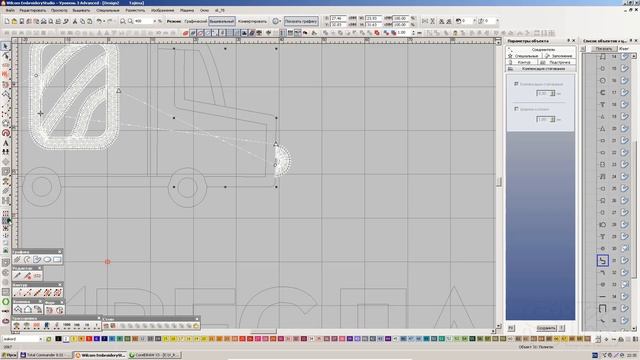Screen dimensions: 640x360
Task: Click the Показать графику button
Action: click(301, 21)
